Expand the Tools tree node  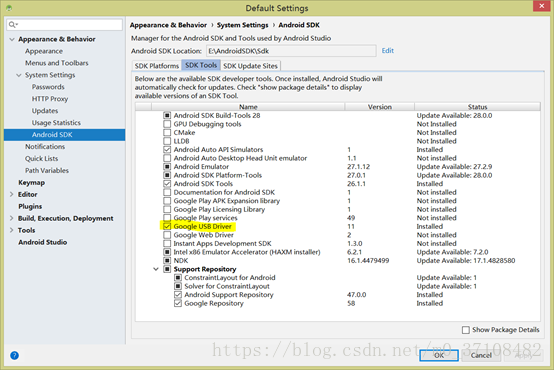[12, 230]
